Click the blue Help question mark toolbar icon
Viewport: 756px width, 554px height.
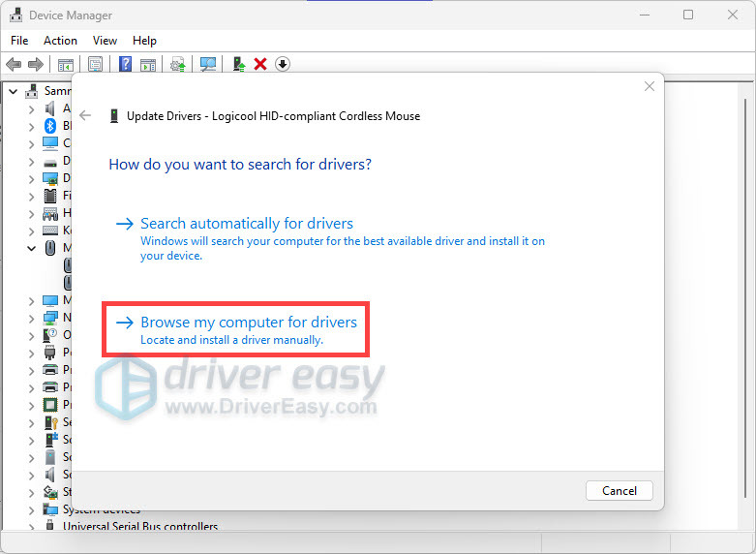125,64
